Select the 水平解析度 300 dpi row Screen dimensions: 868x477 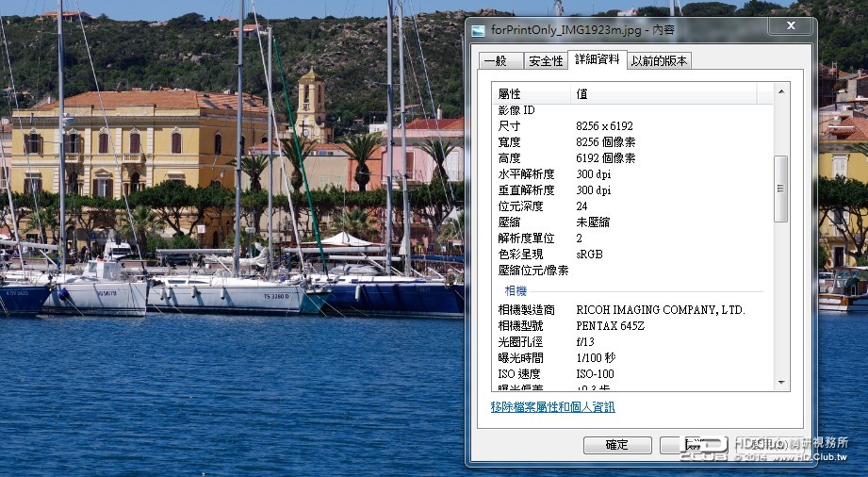pyautogui.click(x=632, y=174)
